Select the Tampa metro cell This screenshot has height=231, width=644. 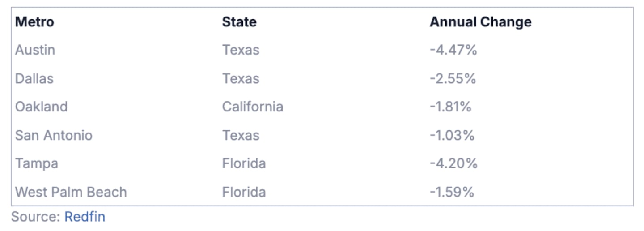[x=37, y=164]
